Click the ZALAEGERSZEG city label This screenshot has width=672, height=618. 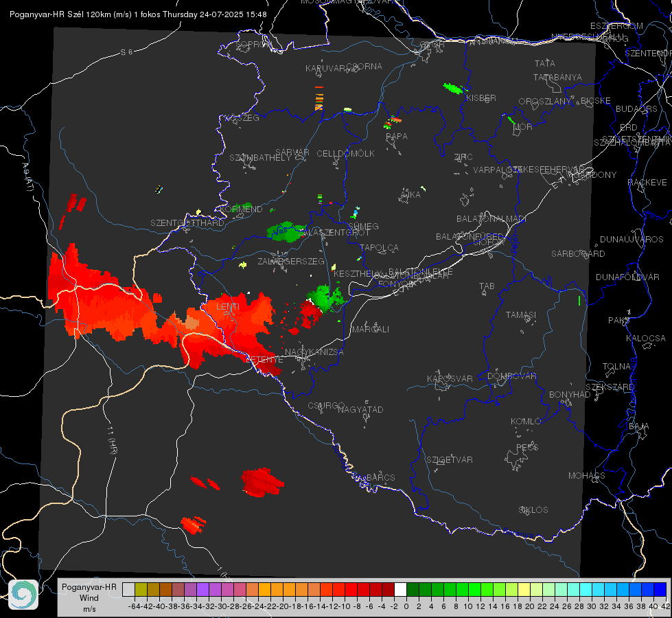pos(291,261)
